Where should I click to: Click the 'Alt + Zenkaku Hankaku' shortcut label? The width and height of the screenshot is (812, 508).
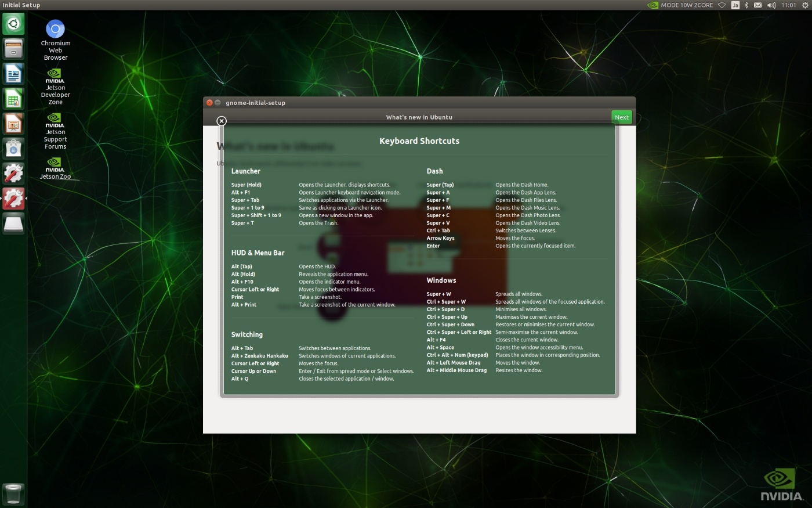tap(259, 356)
